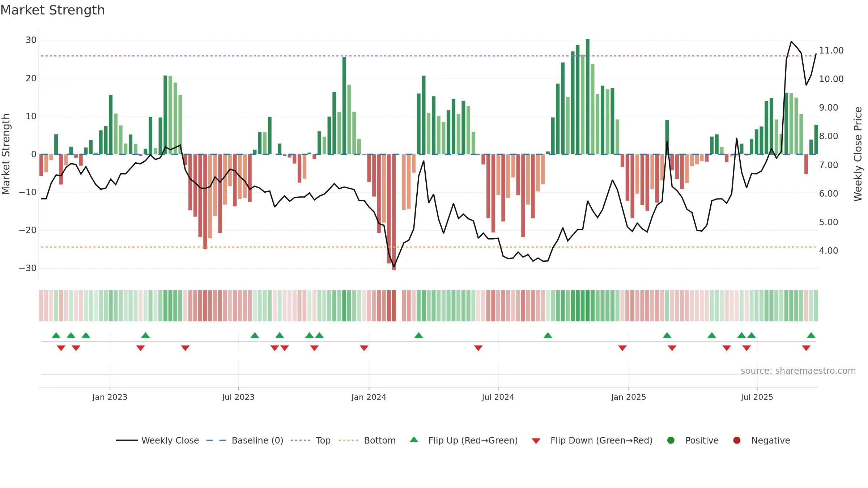
Task: Click the flip-up triangle near early 2024
Action: click(419, 335)
